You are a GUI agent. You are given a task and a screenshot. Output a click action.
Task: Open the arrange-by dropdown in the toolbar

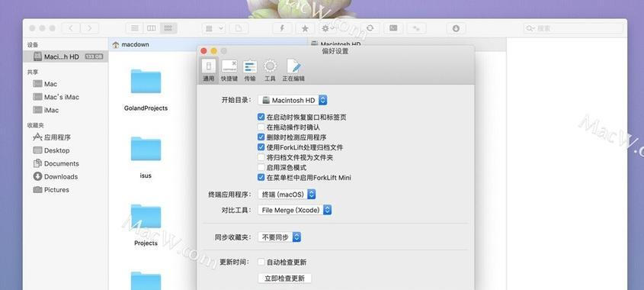214,28
